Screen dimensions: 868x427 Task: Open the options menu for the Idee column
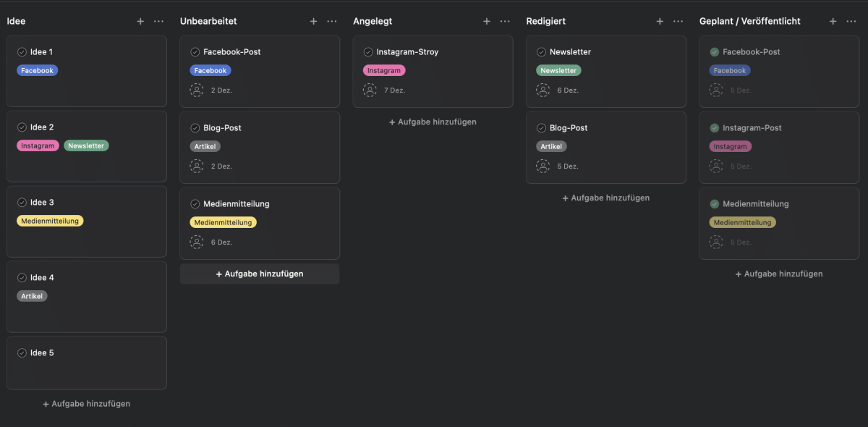pos(158,21)
